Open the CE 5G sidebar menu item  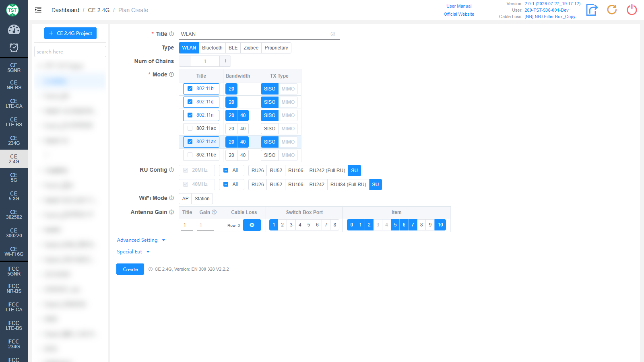coord(14,178)
